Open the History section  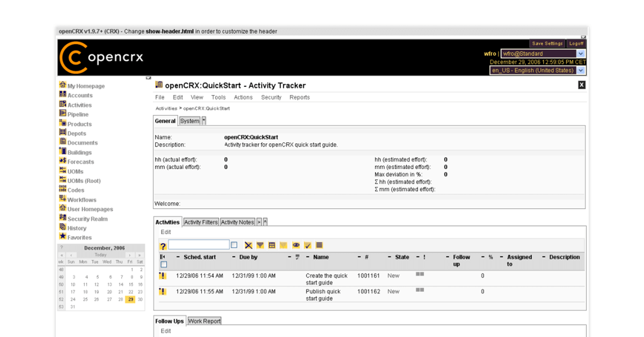click(x=73, y=228)
